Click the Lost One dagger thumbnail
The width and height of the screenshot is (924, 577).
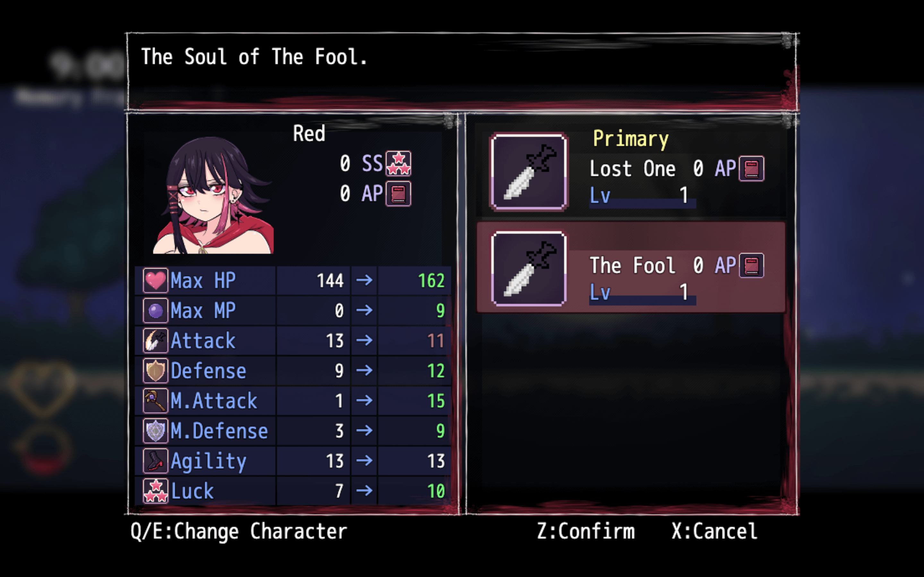(529, 171)
